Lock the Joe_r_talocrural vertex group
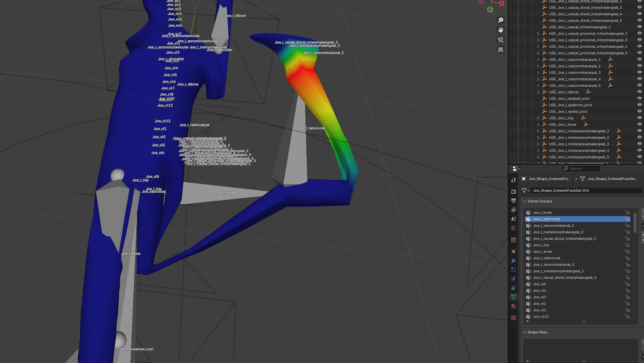Viewport: 644px width, 363px height. (627, 258)
